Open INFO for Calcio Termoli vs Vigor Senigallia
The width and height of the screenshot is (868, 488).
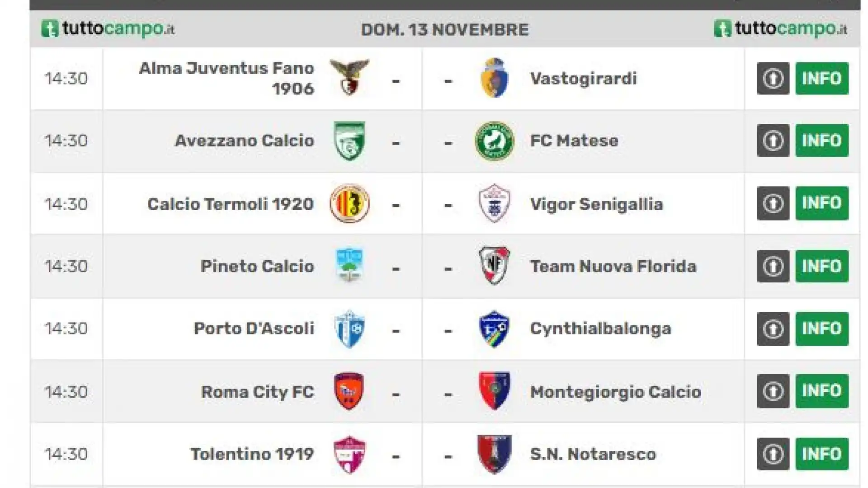coord(822,203)
